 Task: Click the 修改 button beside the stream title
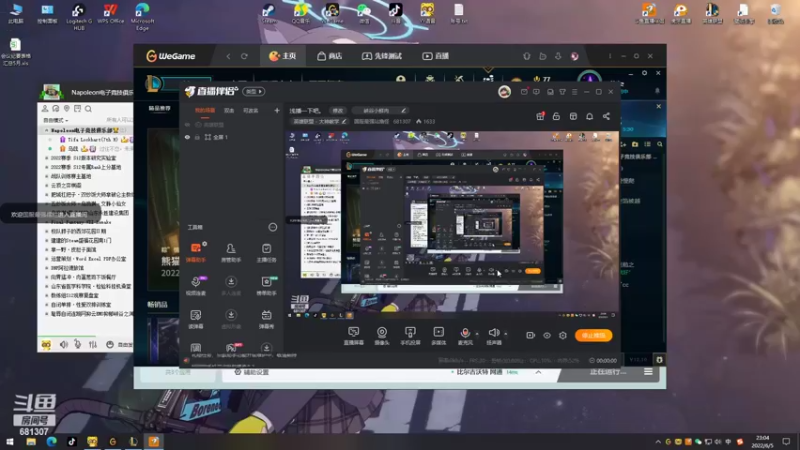click(x=338, y=110)
